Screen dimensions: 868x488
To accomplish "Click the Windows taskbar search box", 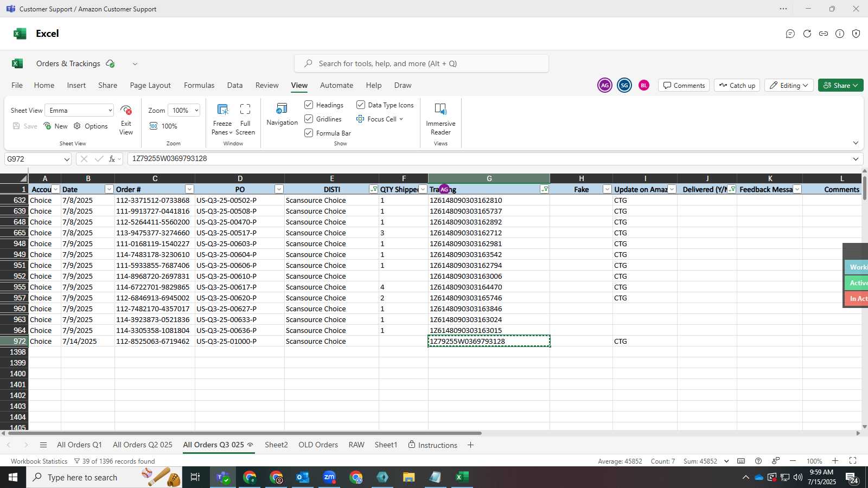I will click(x=103, y=477).
